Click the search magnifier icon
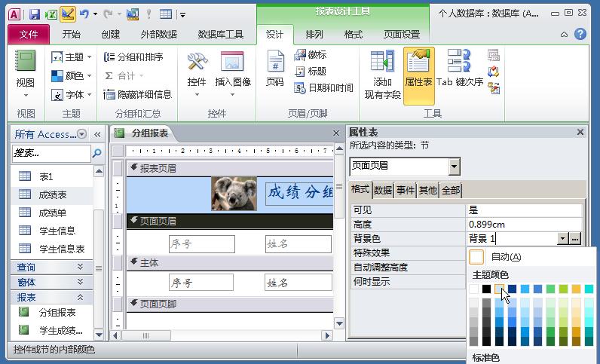The height and width of the screenshot is (364, 600). click(x=97, y=154)
